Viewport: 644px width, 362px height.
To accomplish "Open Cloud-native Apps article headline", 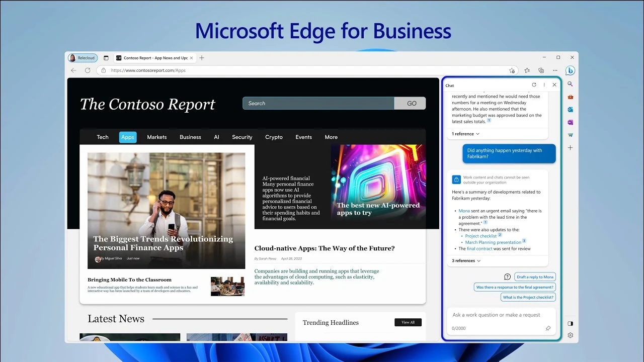I will tap(325, 248).
